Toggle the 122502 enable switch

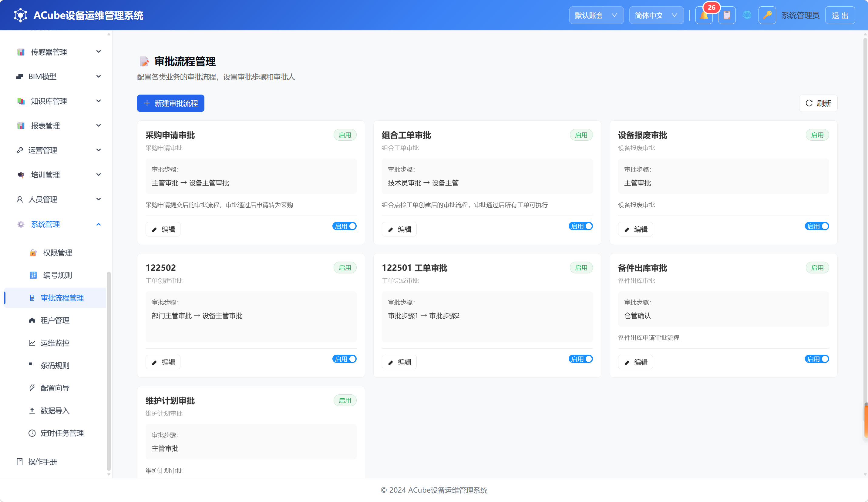[344, 359]
